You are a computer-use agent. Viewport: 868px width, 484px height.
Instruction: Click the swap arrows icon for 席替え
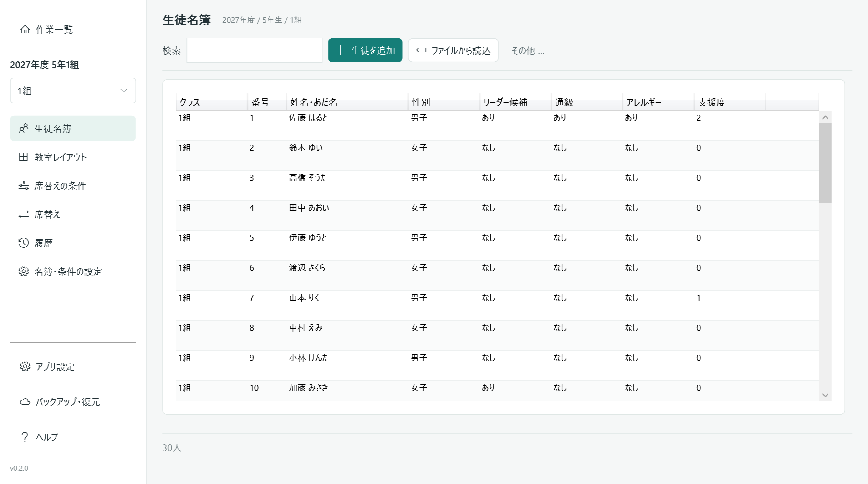(x=24, y=214)
